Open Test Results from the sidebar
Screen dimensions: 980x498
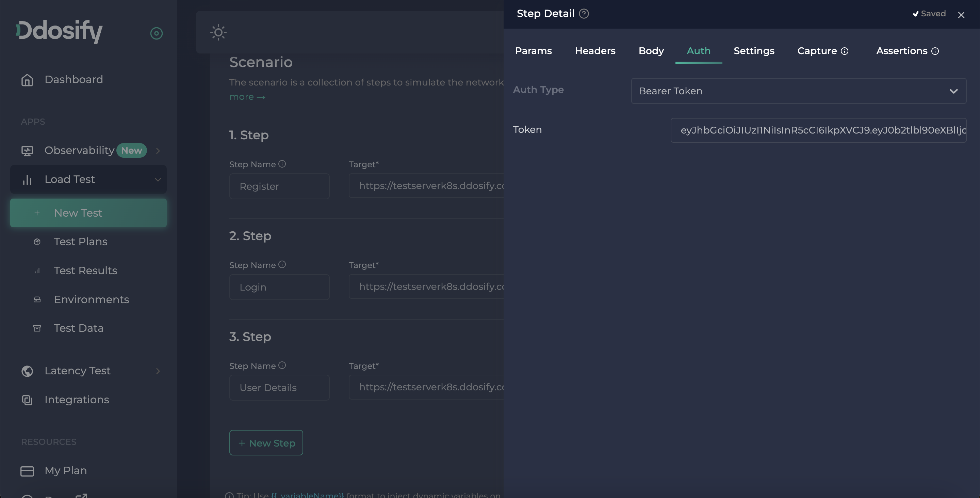(x=85, y=271)
